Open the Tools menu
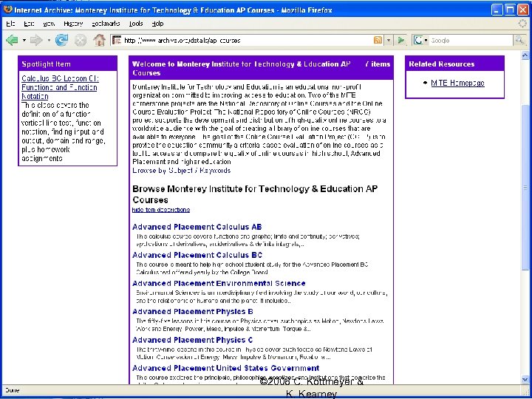532x399 pixels. tap(136, 24)
